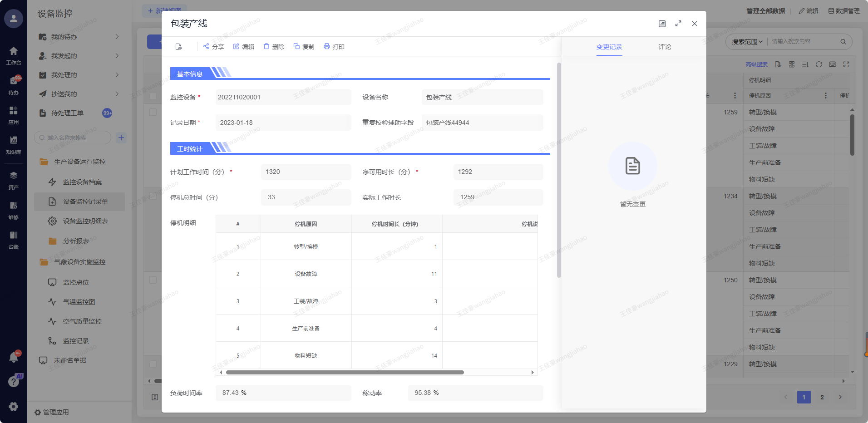Click the share icon in modal toolbar
Image resolution: width=868 pixels, height=423 pixels.
click(206, 46)
